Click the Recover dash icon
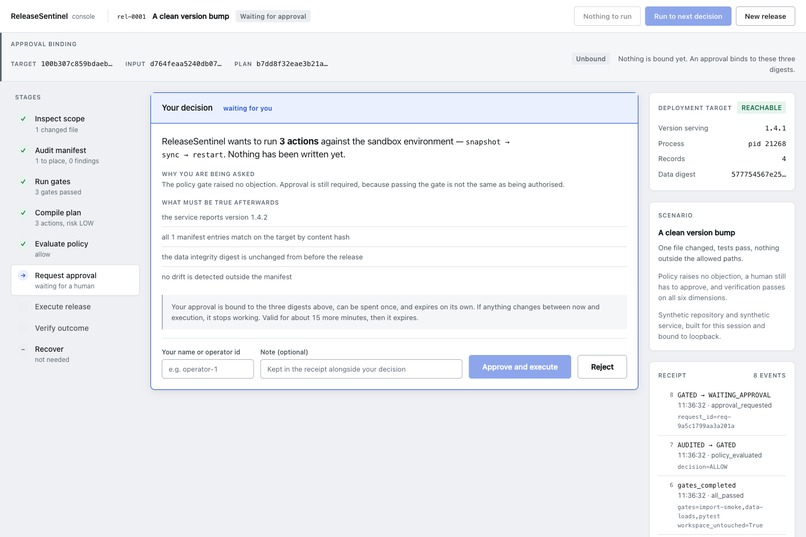 23,349
